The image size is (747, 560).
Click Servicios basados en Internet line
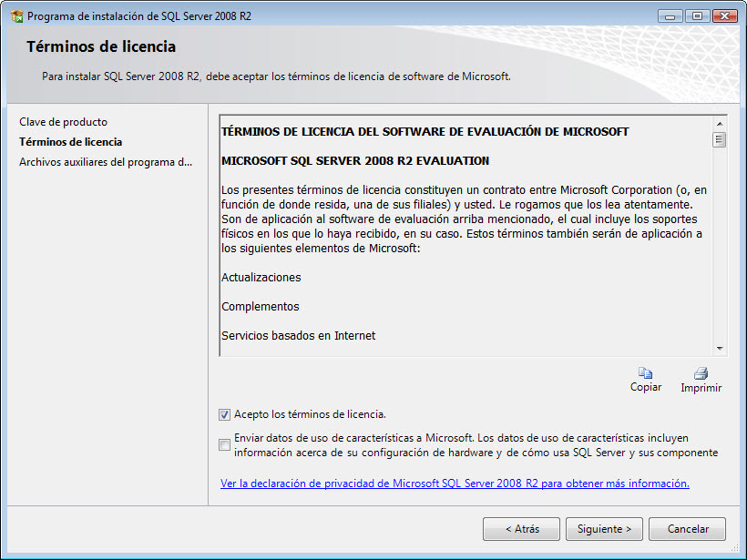pos(298,336)
